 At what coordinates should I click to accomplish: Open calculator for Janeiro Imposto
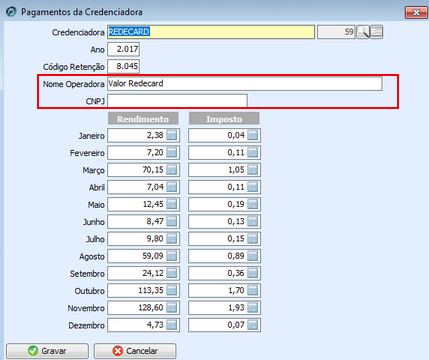[253, 135]
